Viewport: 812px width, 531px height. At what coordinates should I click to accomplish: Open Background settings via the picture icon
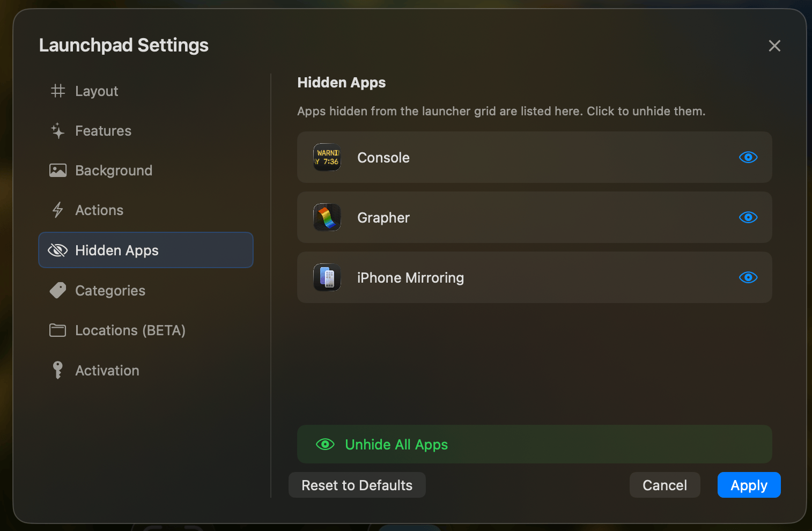(x=57, y=170)
